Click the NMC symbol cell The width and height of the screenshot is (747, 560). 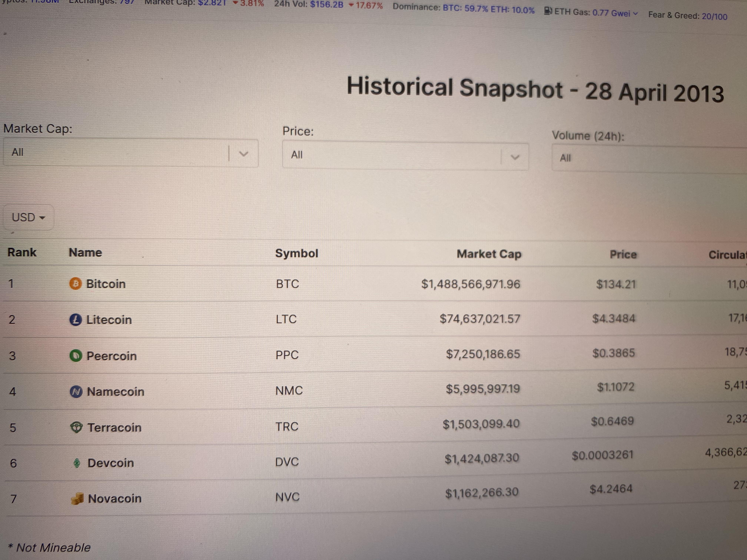click(x=289, y=391)
